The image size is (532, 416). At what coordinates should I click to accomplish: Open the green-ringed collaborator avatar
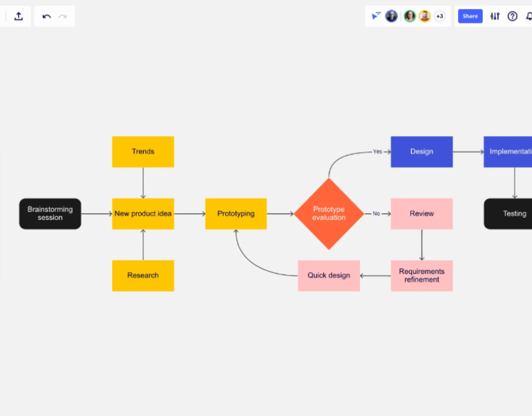pos(410,16)
